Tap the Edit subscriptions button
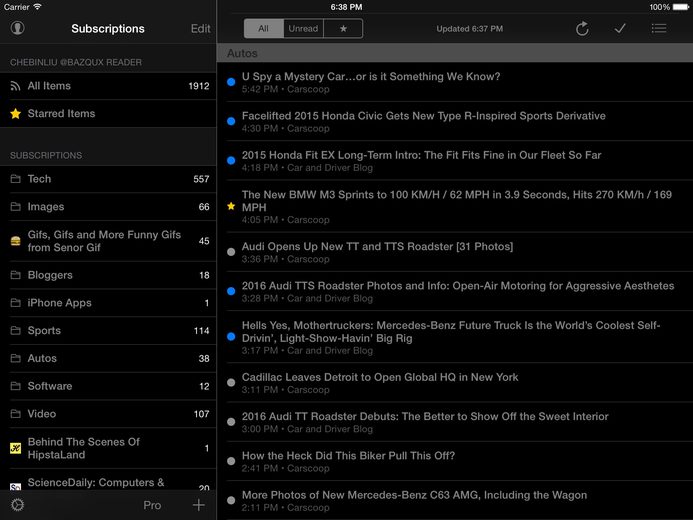 point(200,29)
